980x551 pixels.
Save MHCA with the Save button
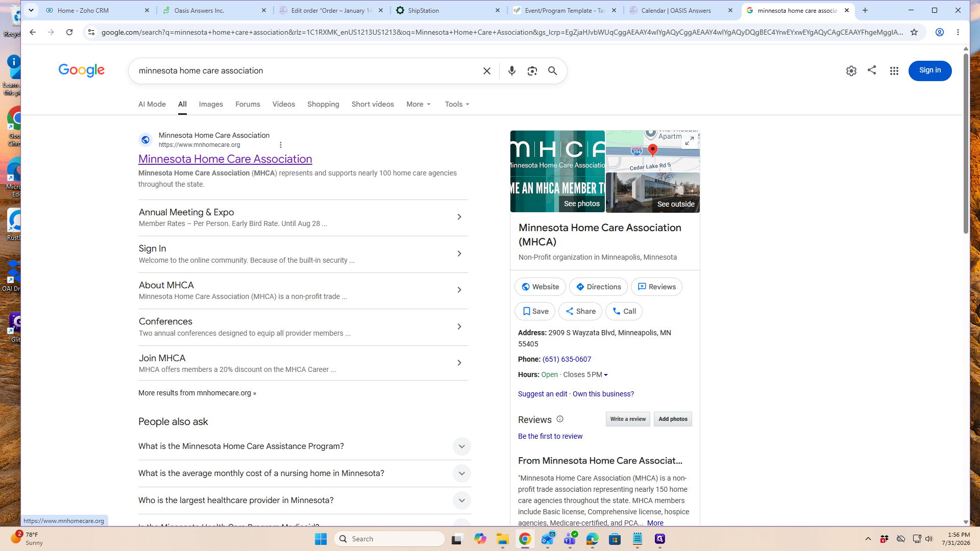535,311
